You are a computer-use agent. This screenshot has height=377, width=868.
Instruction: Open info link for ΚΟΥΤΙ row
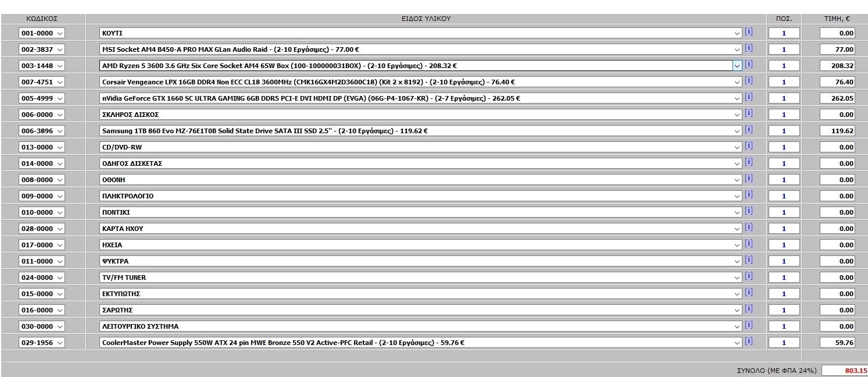(x=749, y=32)
